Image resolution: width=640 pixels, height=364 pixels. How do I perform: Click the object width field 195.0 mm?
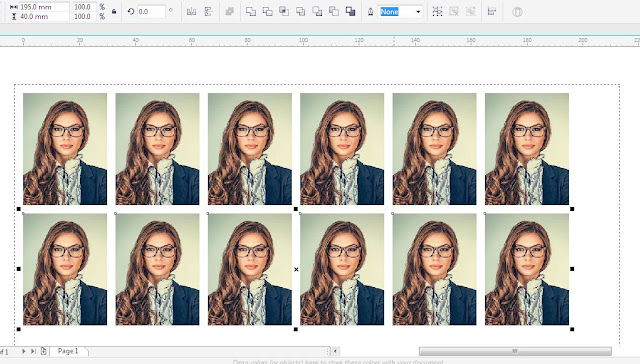tap(44, 7)
